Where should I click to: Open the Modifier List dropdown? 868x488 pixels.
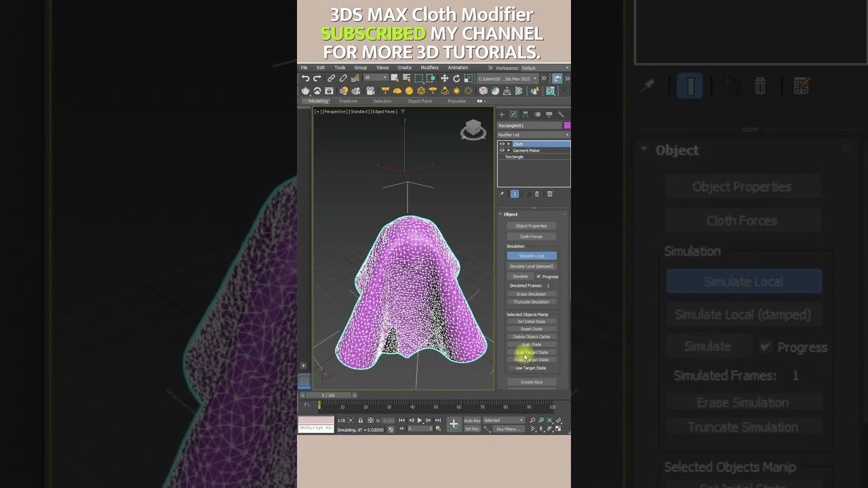click(534, 135)
